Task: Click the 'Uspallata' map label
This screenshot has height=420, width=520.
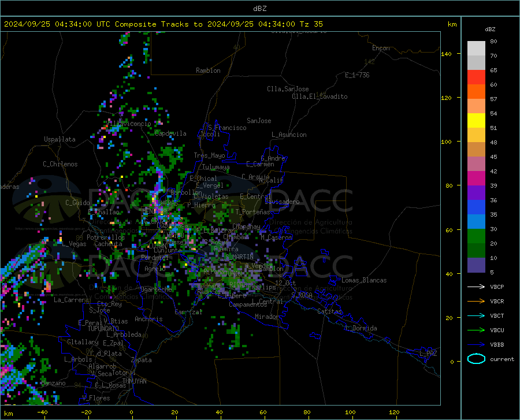Action: coord(60,140)
